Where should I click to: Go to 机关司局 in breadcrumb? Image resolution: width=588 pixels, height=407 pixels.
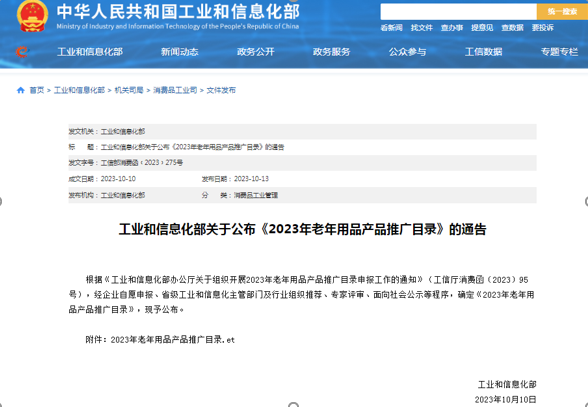pos(129,90)
